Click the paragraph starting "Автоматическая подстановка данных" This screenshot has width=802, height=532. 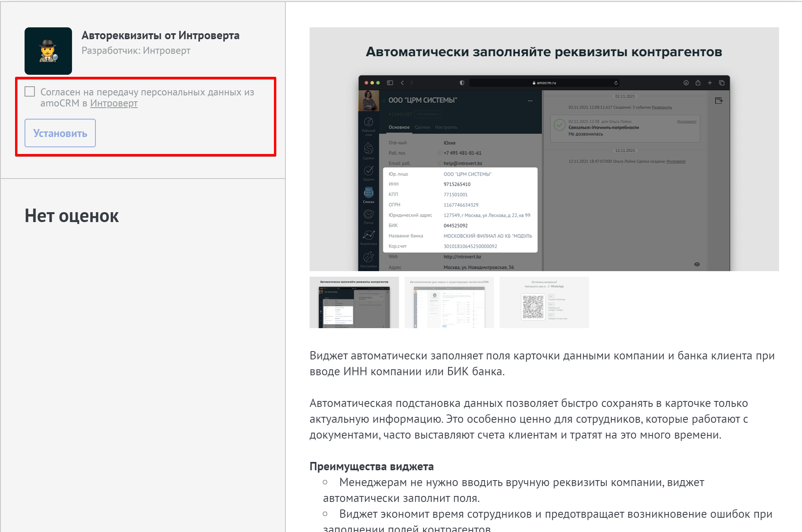529,419
